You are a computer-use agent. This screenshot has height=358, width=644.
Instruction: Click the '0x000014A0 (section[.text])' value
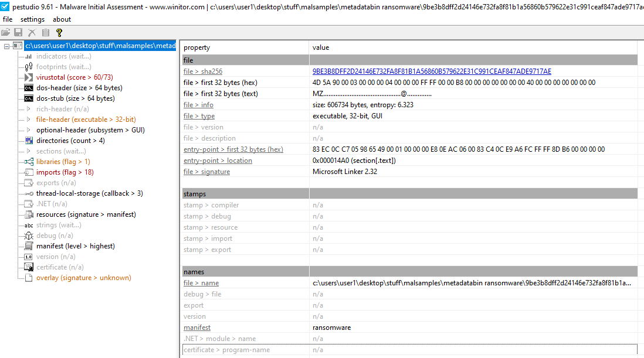click(354, 161)
